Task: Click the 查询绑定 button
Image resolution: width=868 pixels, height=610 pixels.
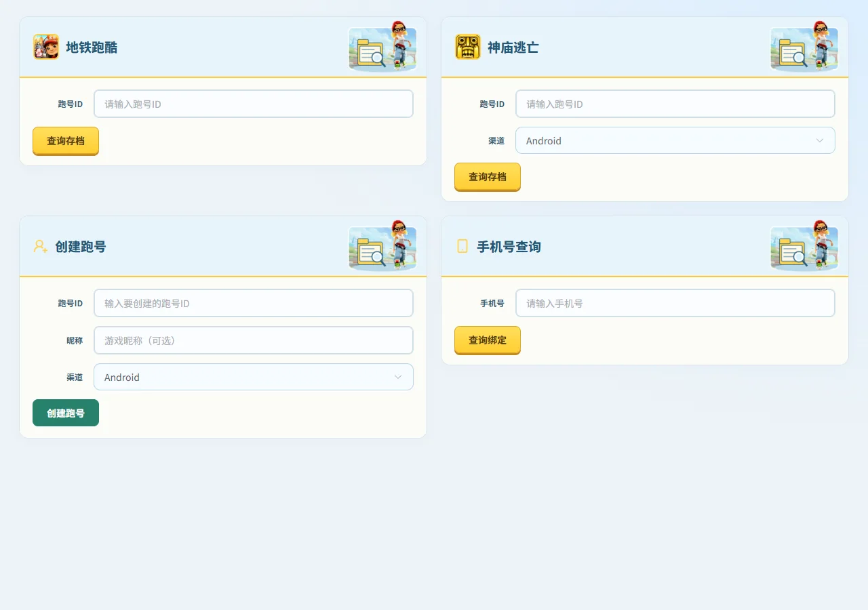Action: click(488, 340)
